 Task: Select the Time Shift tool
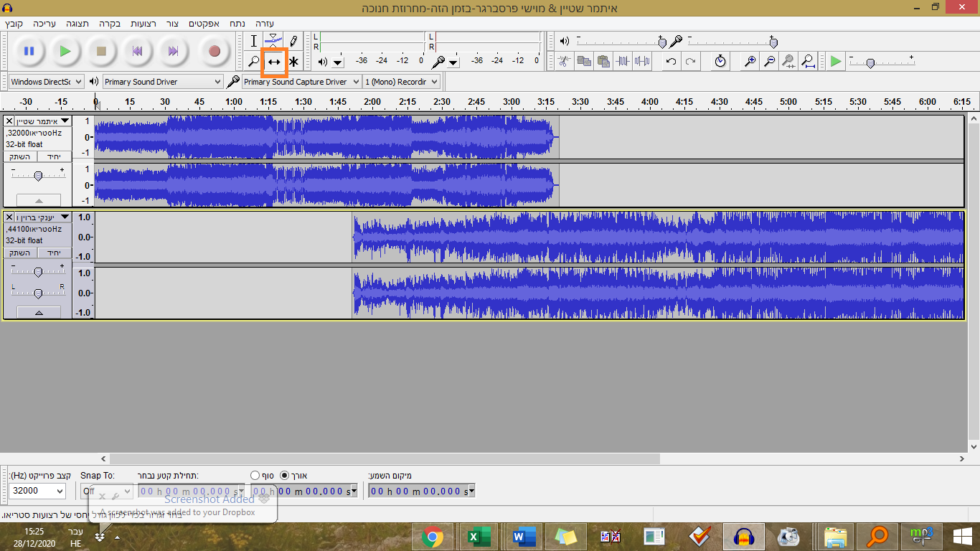pyautogui.click(x=274, y=62)
